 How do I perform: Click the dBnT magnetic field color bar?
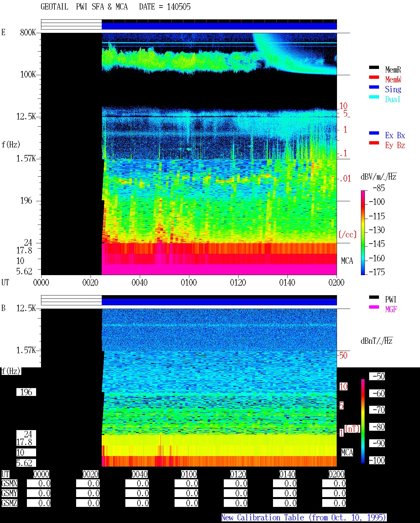click(363, 421)
